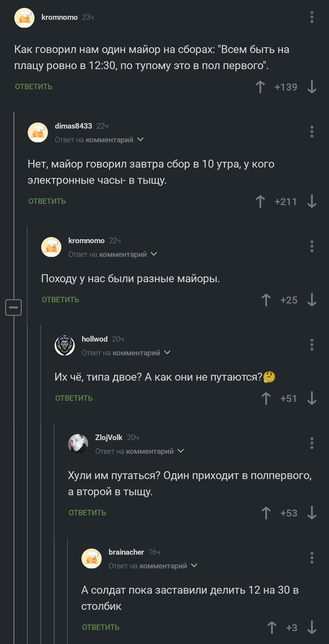329x644 pixels.
Task: Open the parent comment chevron on hollwod's reply
Action: pos(168,353)
